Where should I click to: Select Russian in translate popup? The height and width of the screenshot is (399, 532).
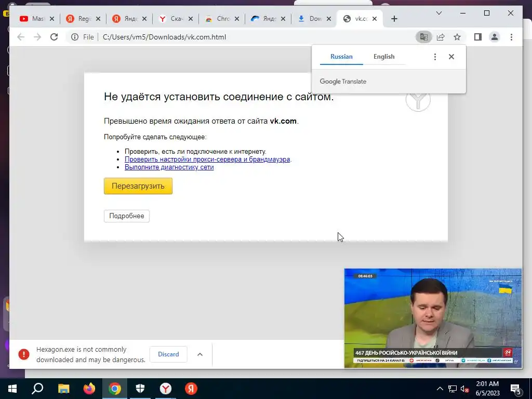(341, 57)
